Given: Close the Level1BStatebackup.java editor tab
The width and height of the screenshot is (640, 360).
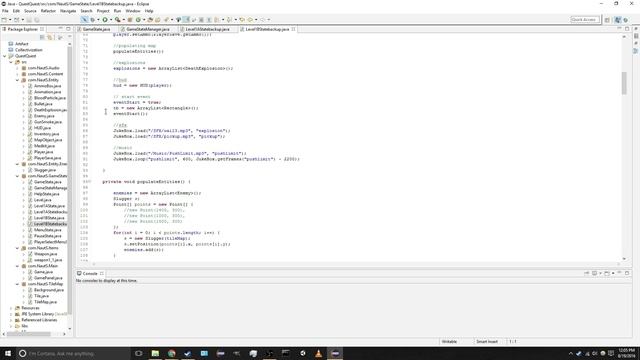Looking at the screenshot, I should (293, 29).
